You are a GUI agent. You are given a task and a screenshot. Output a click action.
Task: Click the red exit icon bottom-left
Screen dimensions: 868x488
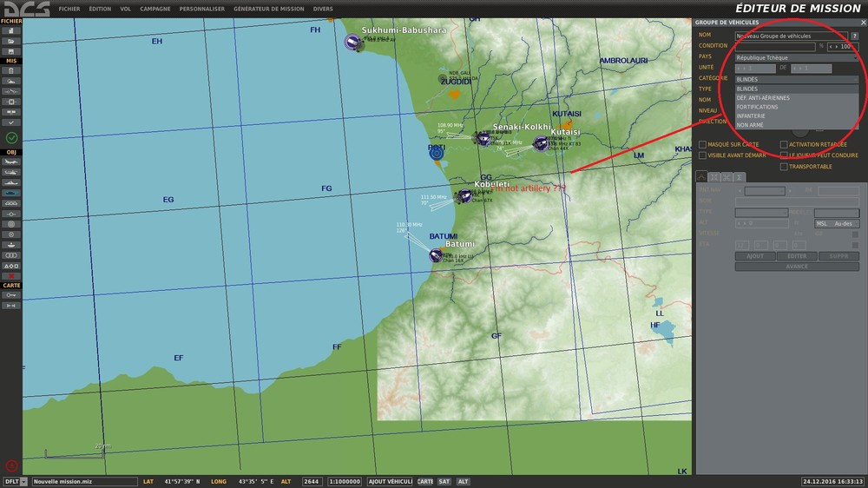11,465
